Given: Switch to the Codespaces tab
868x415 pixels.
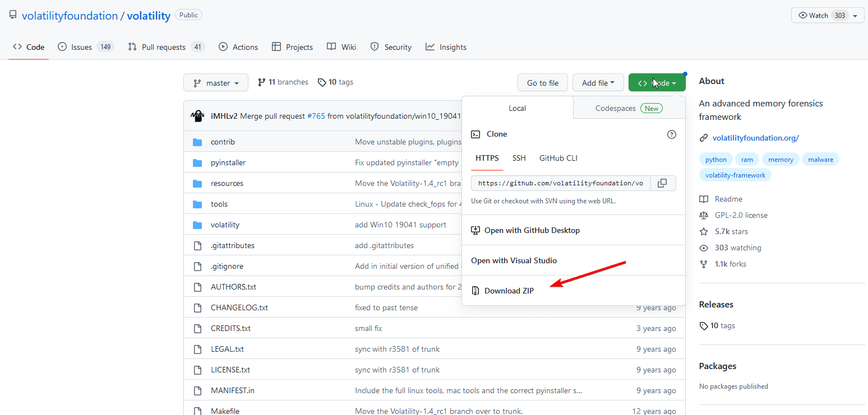Looking at the screenshot, I should [629, 108].
